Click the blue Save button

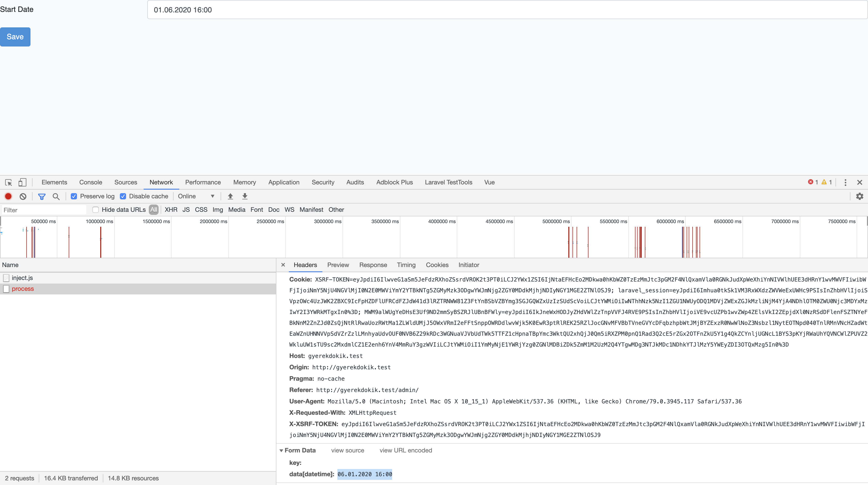click(15, 37)
